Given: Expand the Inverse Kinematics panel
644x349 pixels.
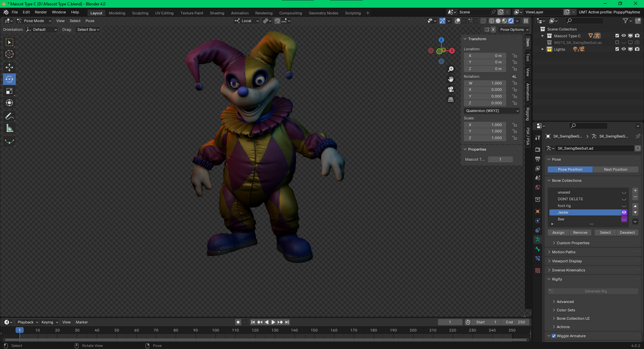Looking at the screenshot, I should (568, 270).
